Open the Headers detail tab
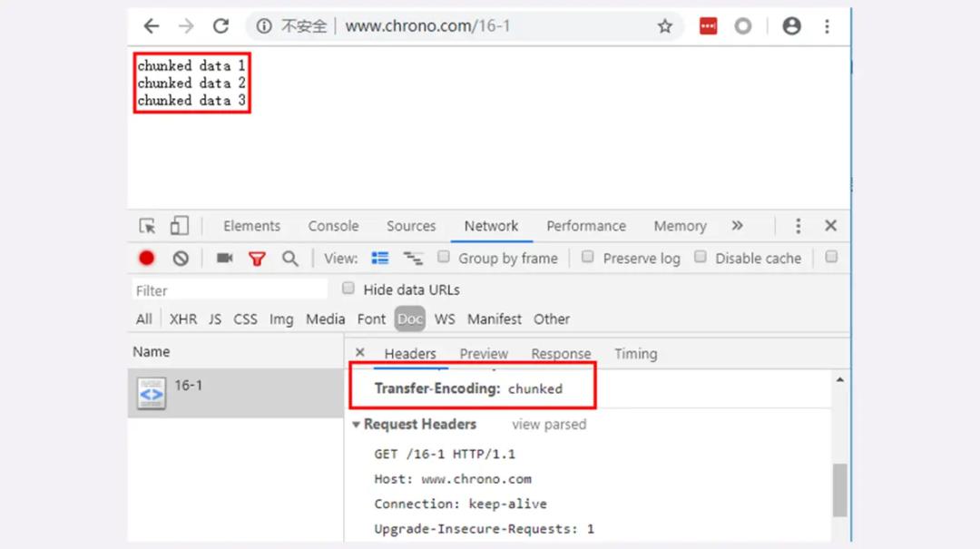 (410, 354)
